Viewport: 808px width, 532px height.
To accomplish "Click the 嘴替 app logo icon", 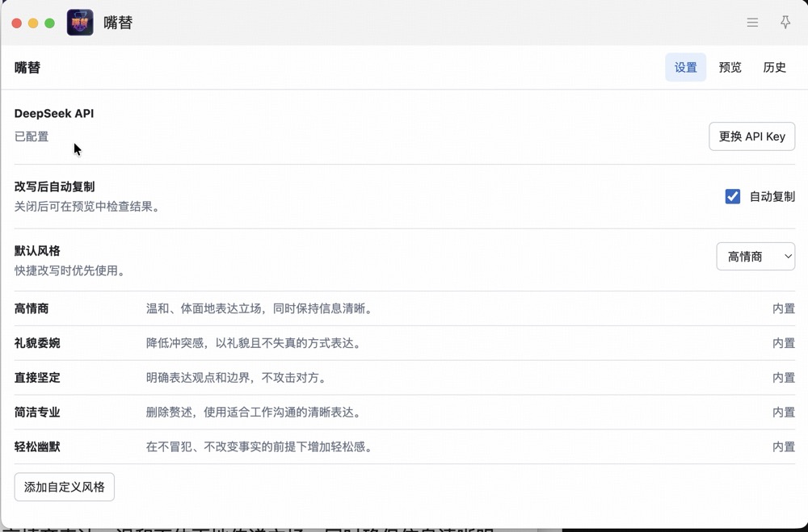I will tap(80, 23).
